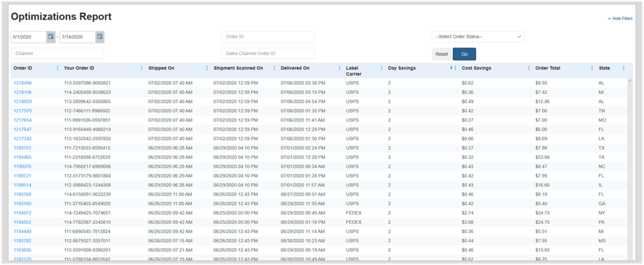This screenshot has width=644, height=265.
Task: Click the Go button
Action: point(464,54)
